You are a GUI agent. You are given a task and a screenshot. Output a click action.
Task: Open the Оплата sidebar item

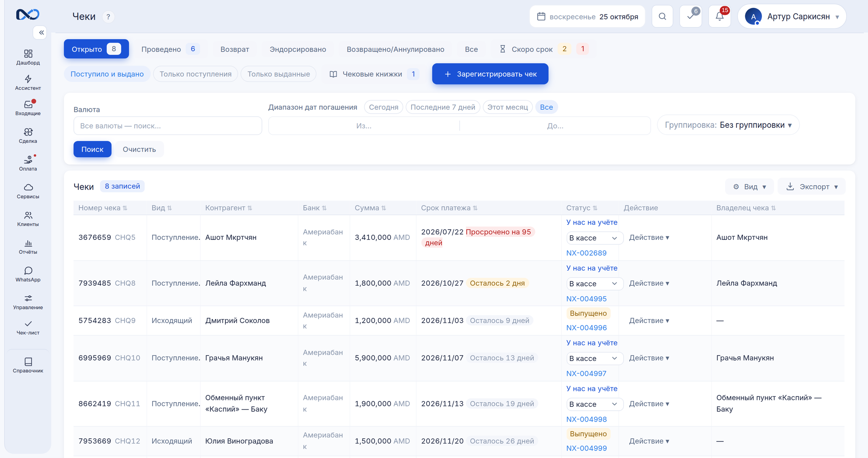pyautogui.click(x=28, y=163)
